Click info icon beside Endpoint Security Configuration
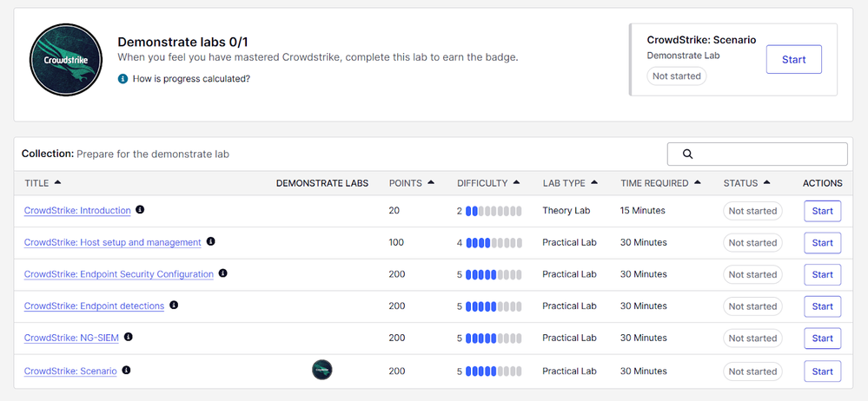 point(223,273)
